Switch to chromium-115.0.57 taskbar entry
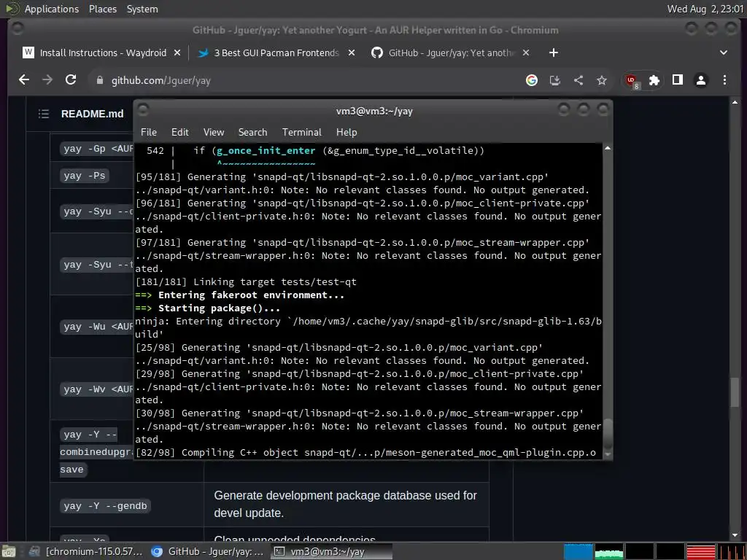747x560 pixels. (86, 551)
